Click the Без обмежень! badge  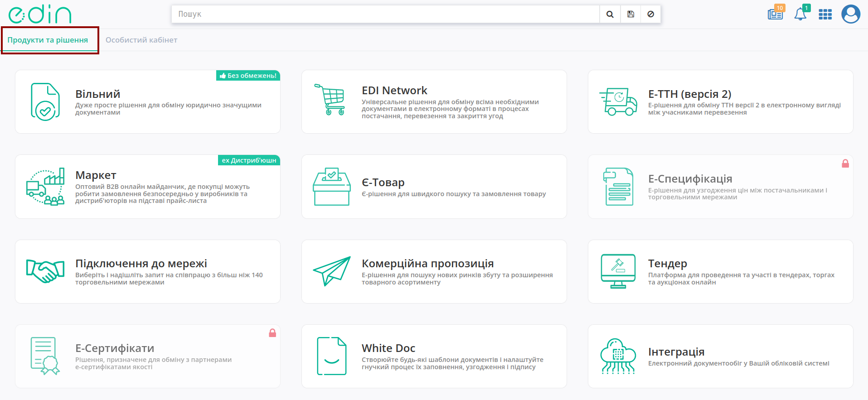[248, 76]
